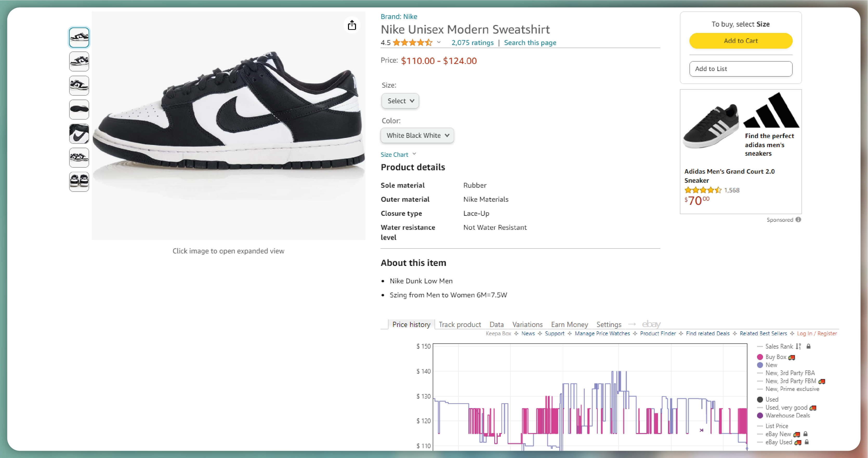The width and height of the screenshot is (868, 458).
Task: Switch to the Data tab
Action: (496, 324)
